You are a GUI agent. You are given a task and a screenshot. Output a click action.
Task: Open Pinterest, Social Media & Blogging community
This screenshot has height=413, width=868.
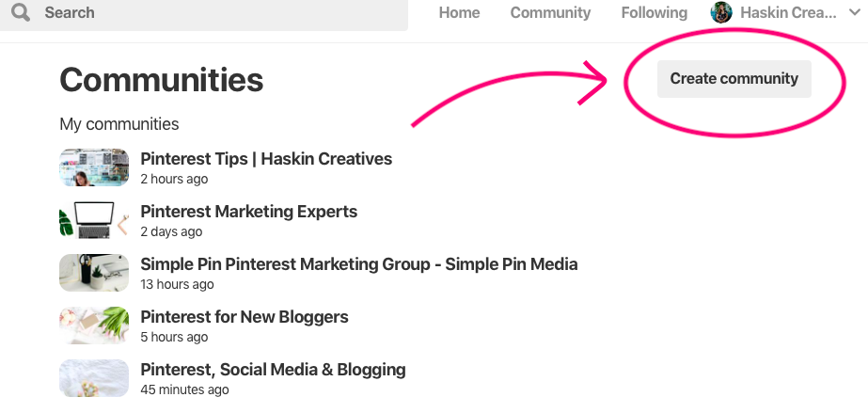pos(273,370)
